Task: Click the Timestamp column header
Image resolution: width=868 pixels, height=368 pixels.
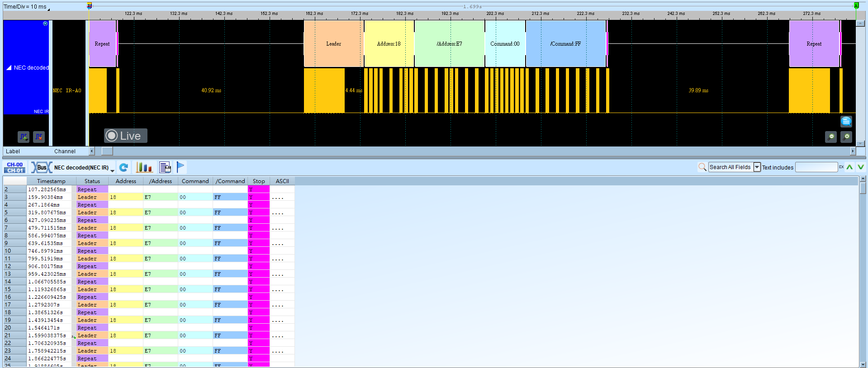Action: point(51,181)
